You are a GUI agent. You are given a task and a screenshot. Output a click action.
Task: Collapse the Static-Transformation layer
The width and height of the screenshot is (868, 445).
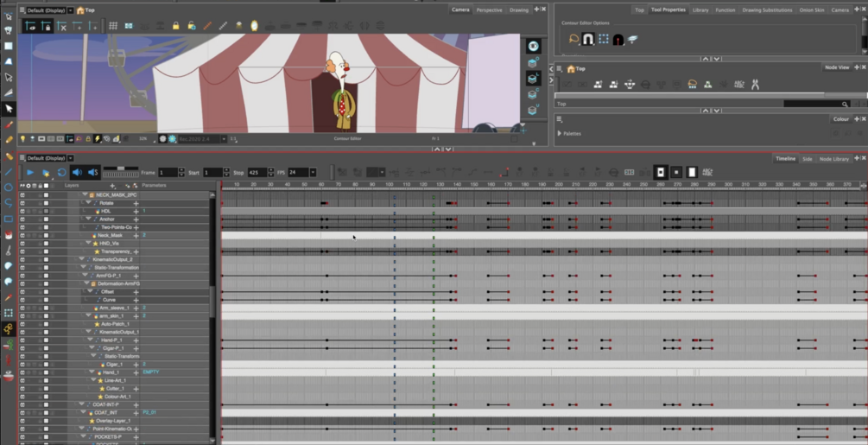(83, 268)
